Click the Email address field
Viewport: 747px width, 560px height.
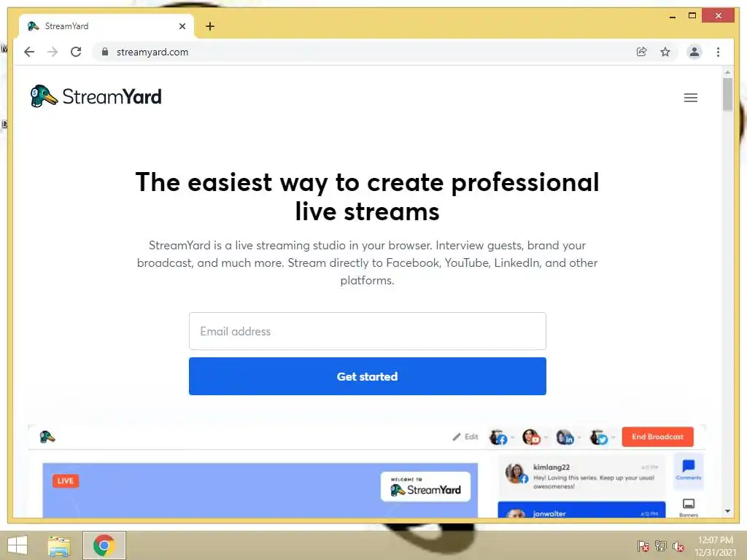368,331
